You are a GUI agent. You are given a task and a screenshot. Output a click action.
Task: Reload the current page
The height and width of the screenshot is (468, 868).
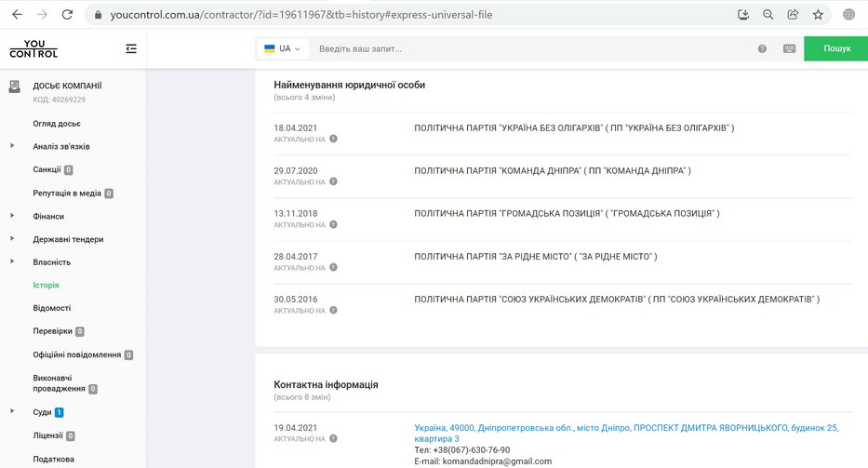(x=67, y=15)
